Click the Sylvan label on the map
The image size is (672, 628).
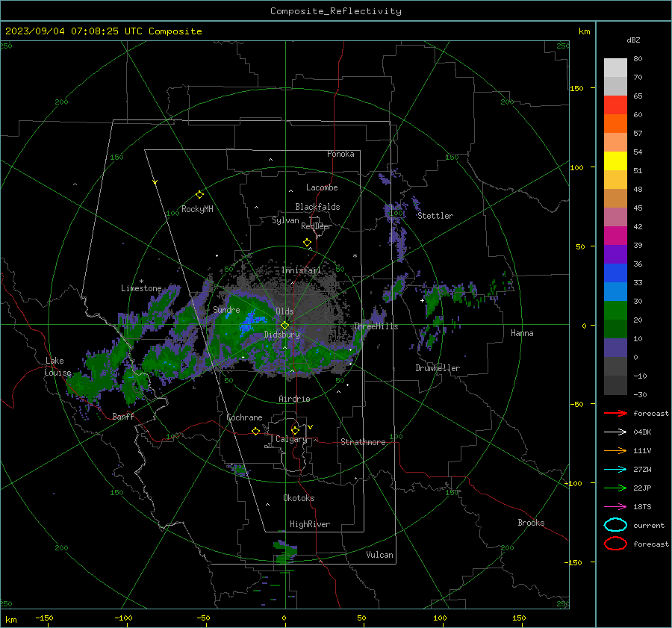point(285,220)
